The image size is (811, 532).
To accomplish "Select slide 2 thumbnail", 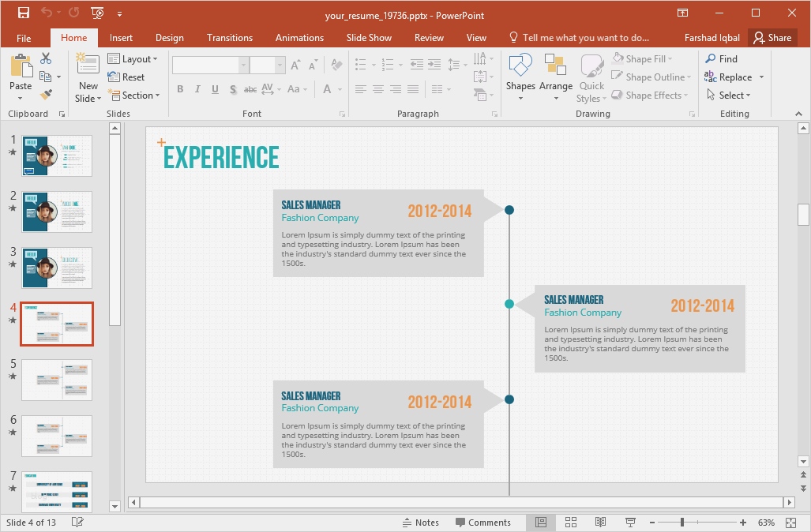I will click(56, 212).
